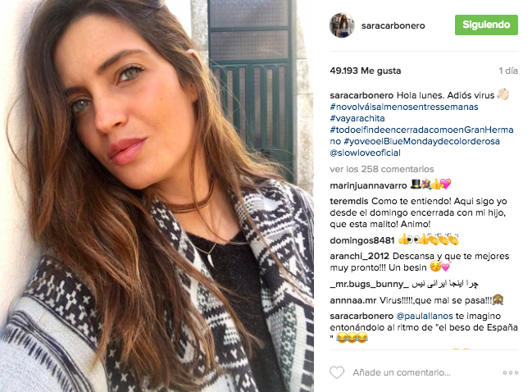The image size is (532, 392).
Task: Click the main selfie photo
Action: tap(157, 196)
